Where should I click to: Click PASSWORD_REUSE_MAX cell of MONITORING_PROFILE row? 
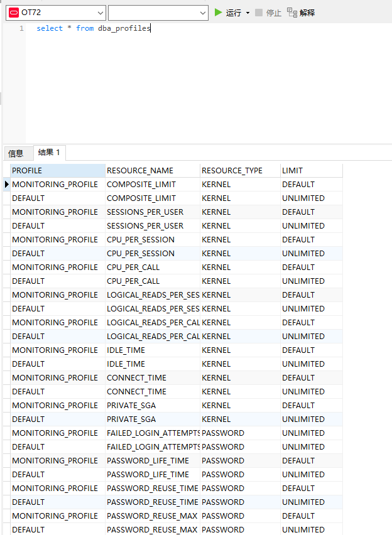(153, 516)
